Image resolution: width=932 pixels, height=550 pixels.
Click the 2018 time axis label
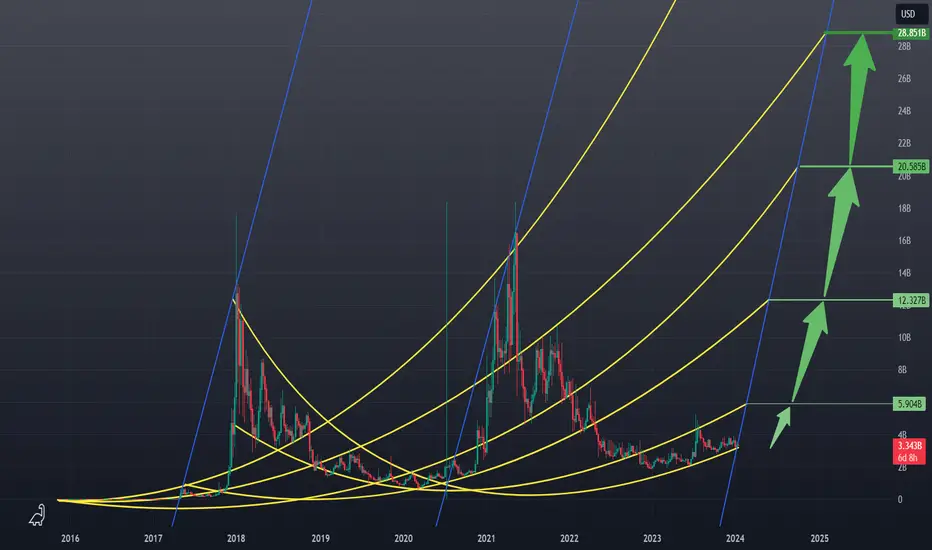point(236,539)
